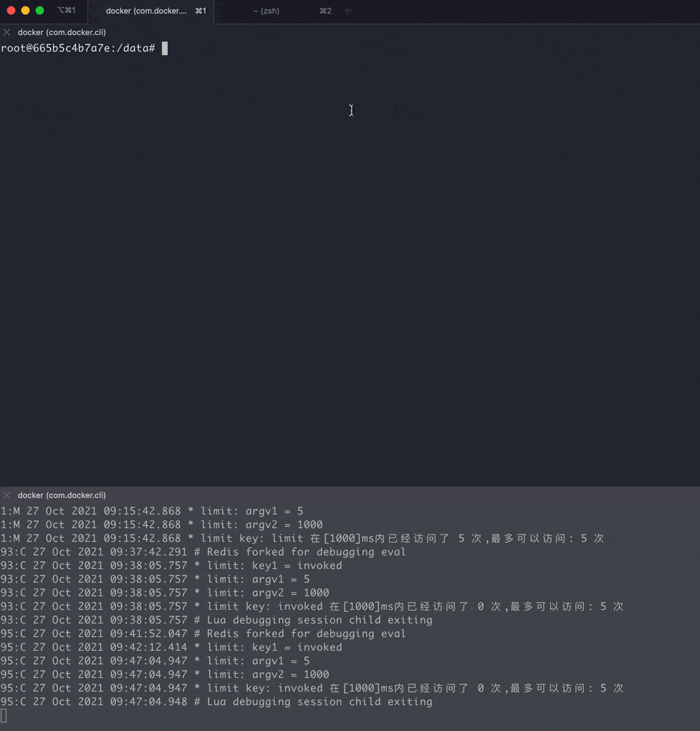Close the lower docker pane with X
This screenshot has height=731, width=700.
[x=6, y=495]
